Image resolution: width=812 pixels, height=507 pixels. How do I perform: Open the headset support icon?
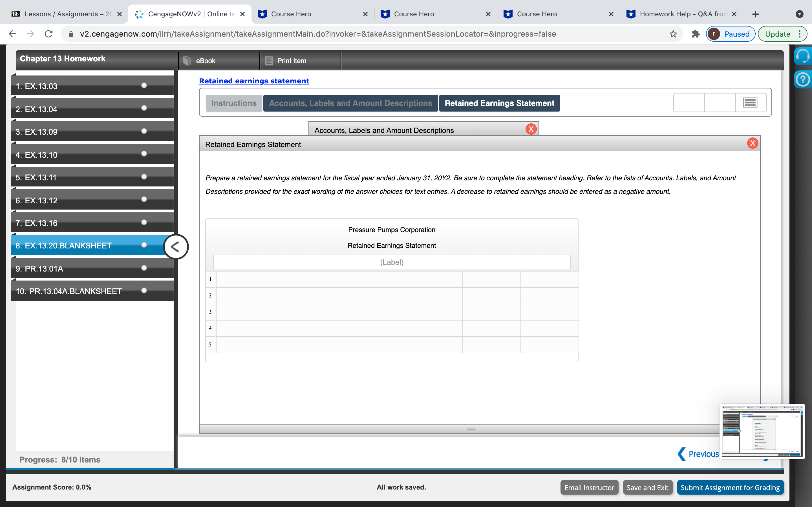803,56
